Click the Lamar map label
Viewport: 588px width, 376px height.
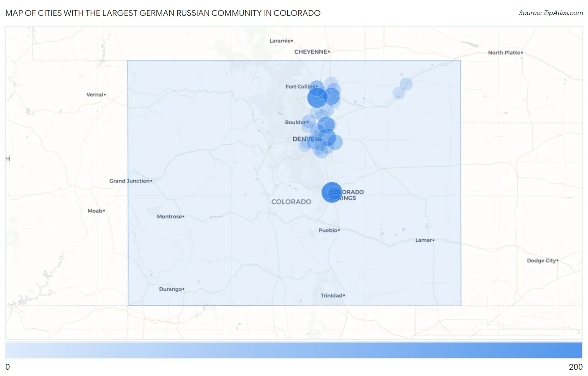tap(424, 240)
